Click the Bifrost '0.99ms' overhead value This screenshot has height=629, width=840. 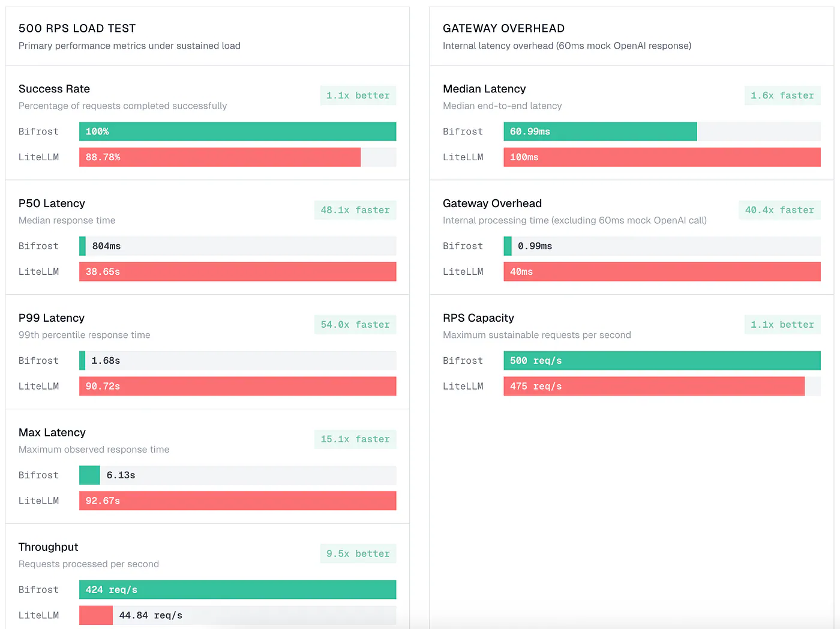point(535,246)
